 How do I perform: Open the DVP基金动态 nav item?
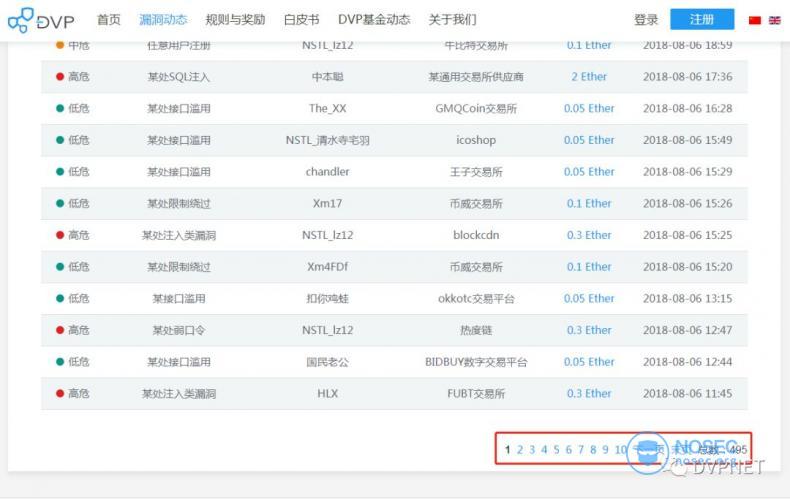pos(374,20)
